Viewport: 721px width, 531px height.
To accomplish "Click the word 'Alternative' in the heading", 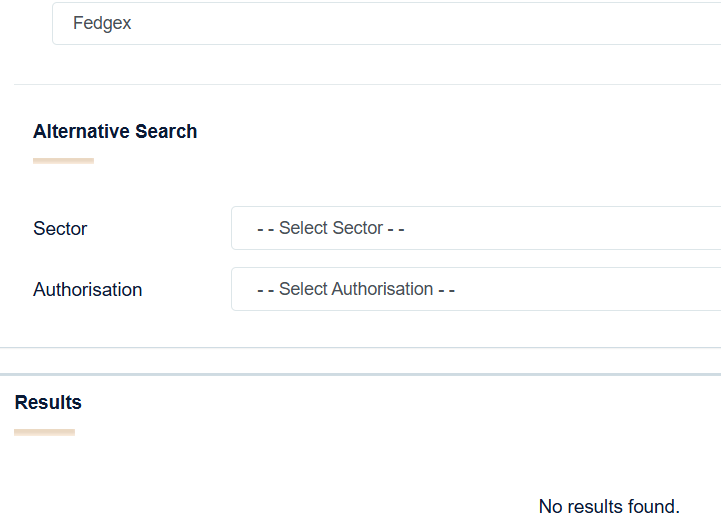I will point(82,132).
